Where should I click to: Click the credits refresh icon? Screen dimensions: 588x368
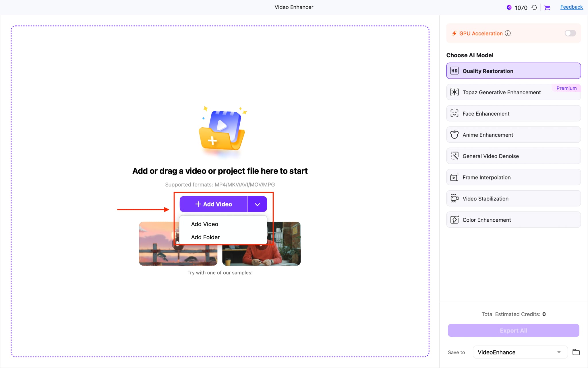click(x=534, y=7)
